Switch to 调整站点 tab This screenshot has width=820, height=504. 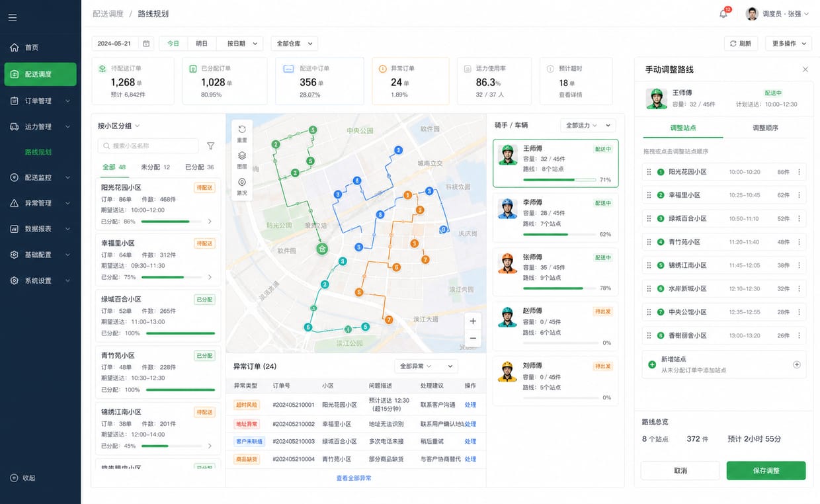682,128
